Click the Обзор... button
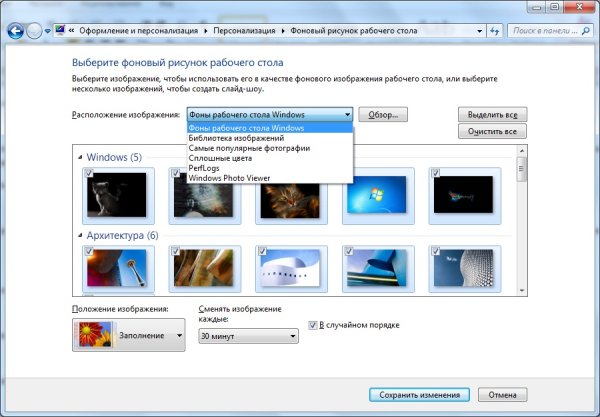600x417 pixels. coord(383,115)
